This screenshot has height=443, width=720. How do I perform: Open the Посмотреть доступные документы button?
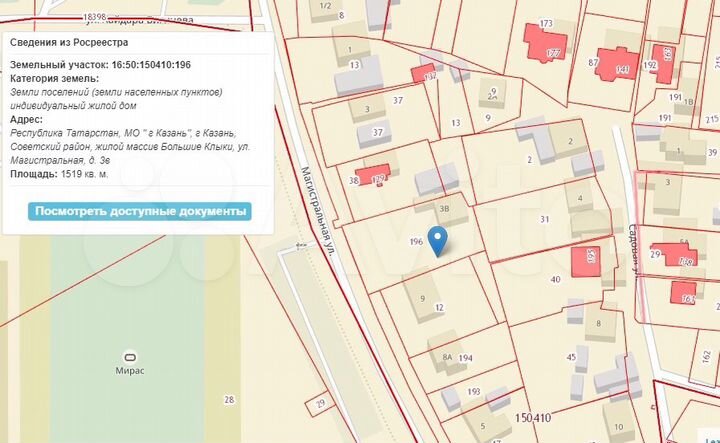pyautogui.click(x=140, y=212)
